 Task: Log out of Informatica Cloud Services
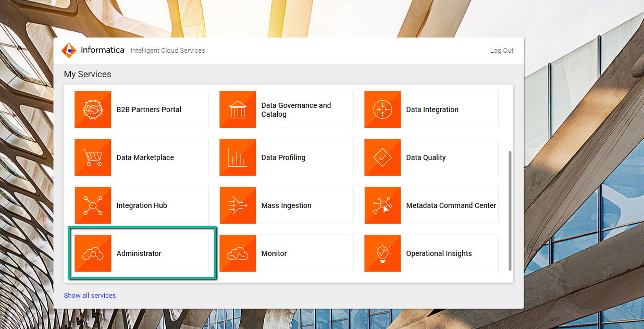[x=501, y=51]
